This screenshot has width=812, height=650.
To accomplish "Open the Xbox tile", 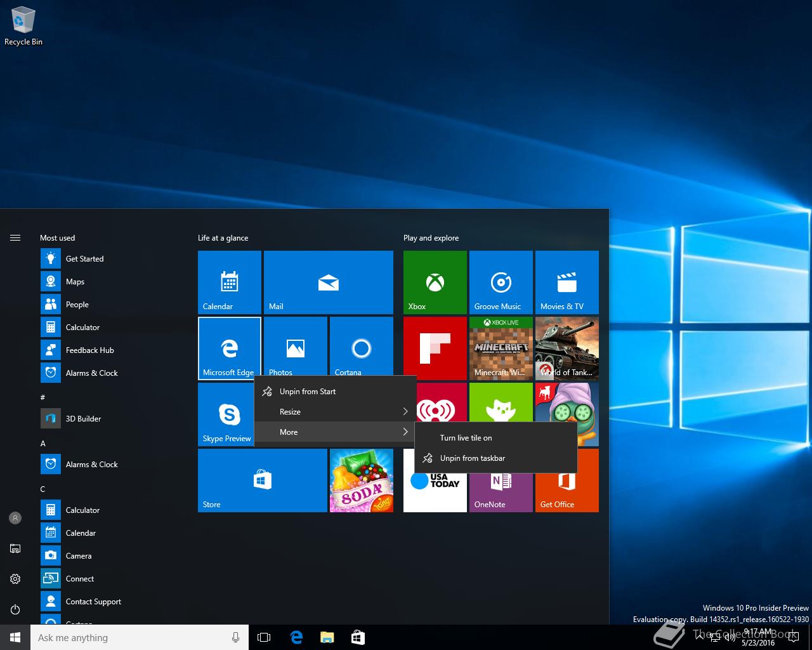I will click(x=435, y=282).
